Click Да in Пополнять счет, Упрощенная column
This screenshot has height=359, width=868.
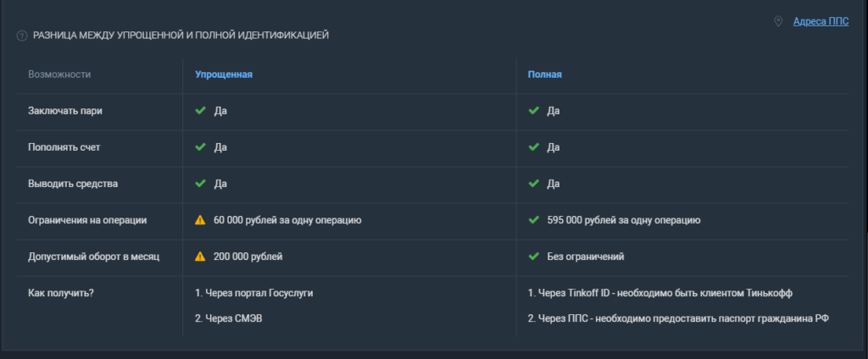click(221, 147)
